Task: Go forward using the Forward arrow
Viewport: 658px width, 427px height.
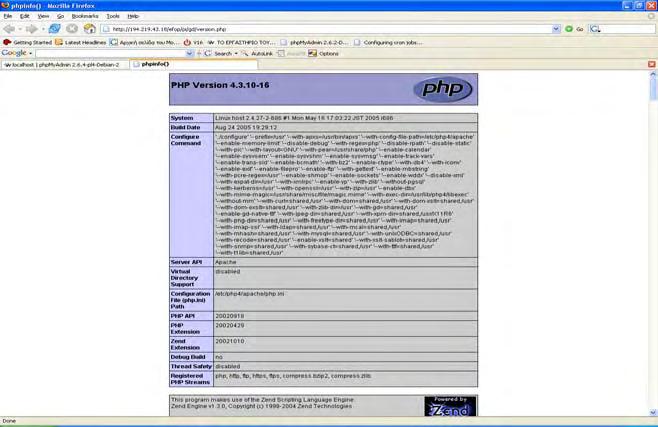Action: click(x=31, y=29)
